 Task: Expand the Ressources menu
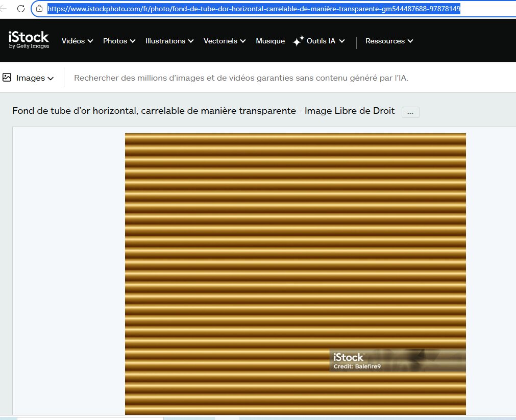click(x=389, y=41)
